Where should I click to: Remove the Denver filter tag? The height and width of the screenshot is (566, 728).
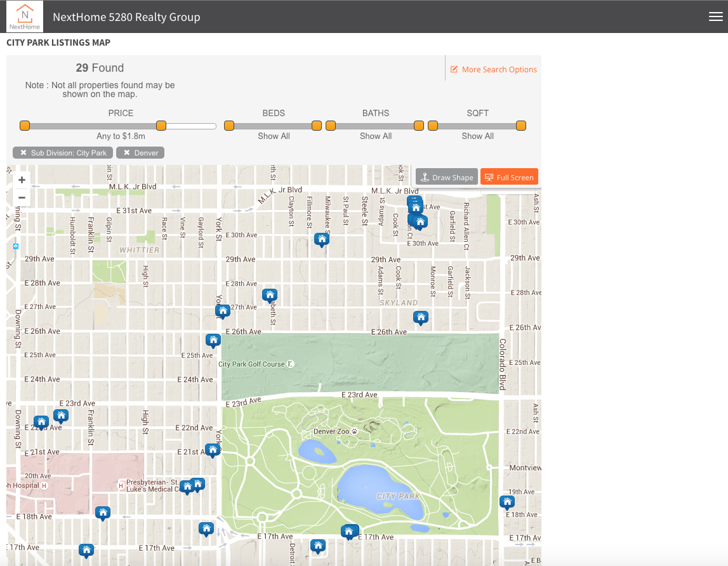pos(127,153)
